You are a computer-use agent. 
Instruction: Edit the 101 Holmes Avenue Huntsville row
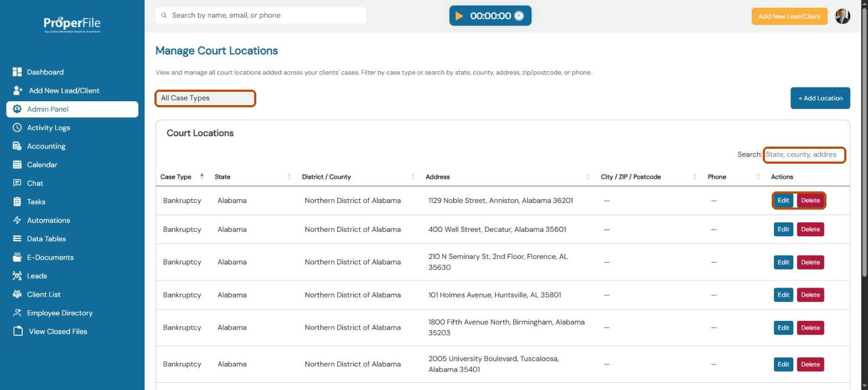pyautogui.click(x=783, y=295)
